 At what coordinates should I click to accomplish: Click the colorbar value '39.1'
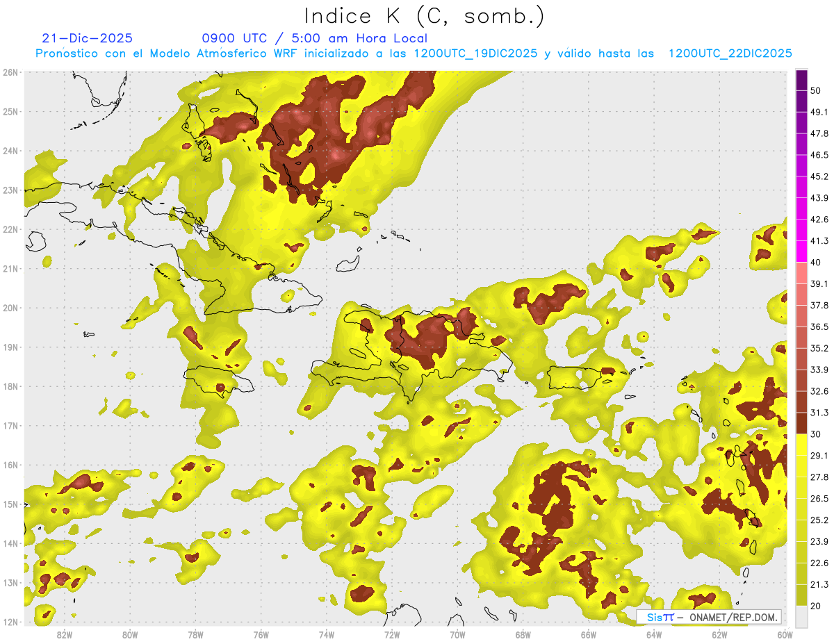(819, 284)
